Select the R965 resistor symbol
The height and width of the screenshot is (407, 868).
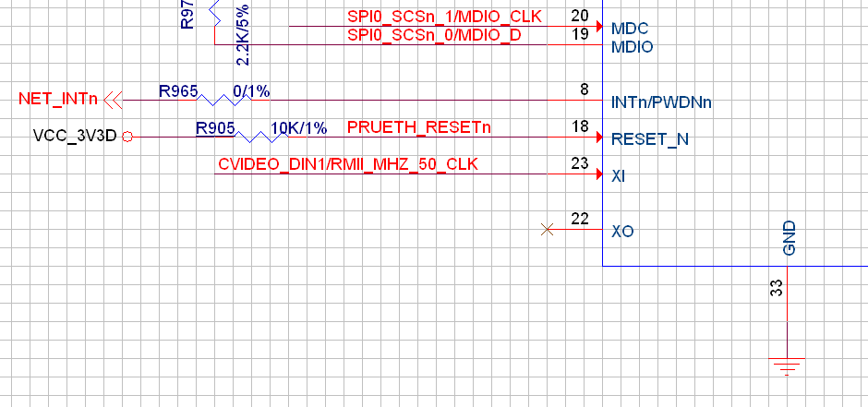pos(224,100)
